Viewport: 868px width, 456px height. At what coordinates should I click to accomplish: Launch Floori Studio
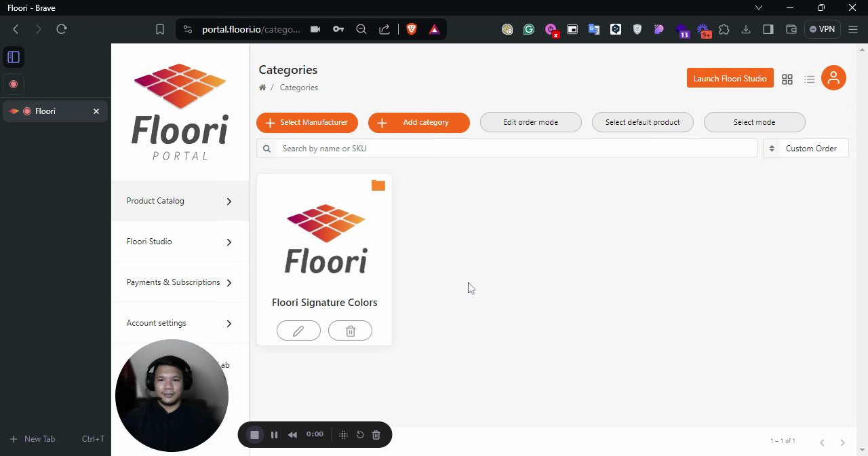click(730, 79)
